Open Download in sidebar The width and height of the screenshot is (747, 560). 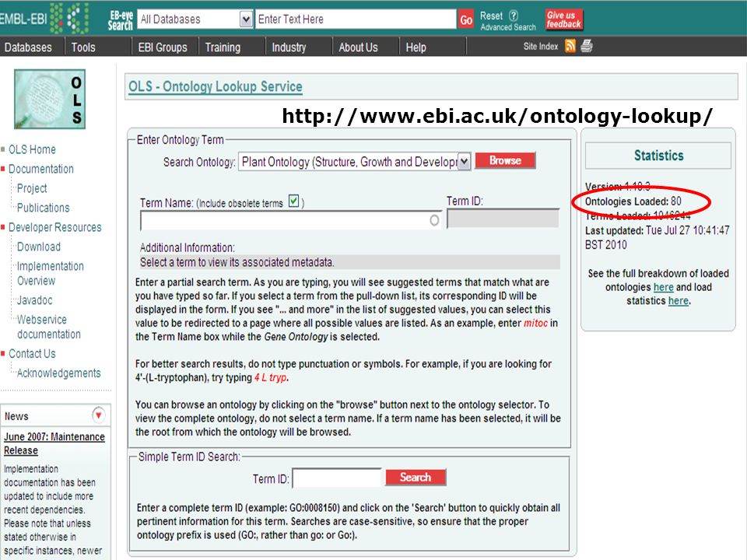39,247
